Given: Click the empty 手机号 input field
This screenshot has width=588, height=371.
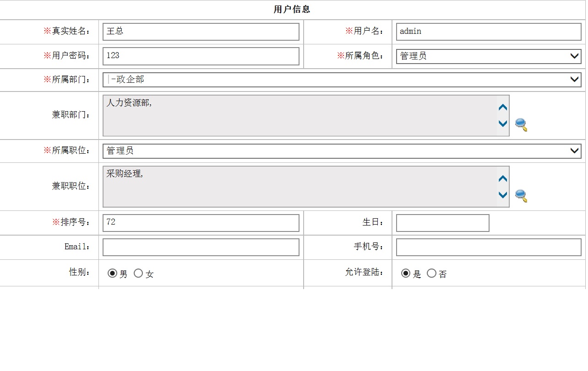Looking at the screenshot, I should tap(489, 247).
